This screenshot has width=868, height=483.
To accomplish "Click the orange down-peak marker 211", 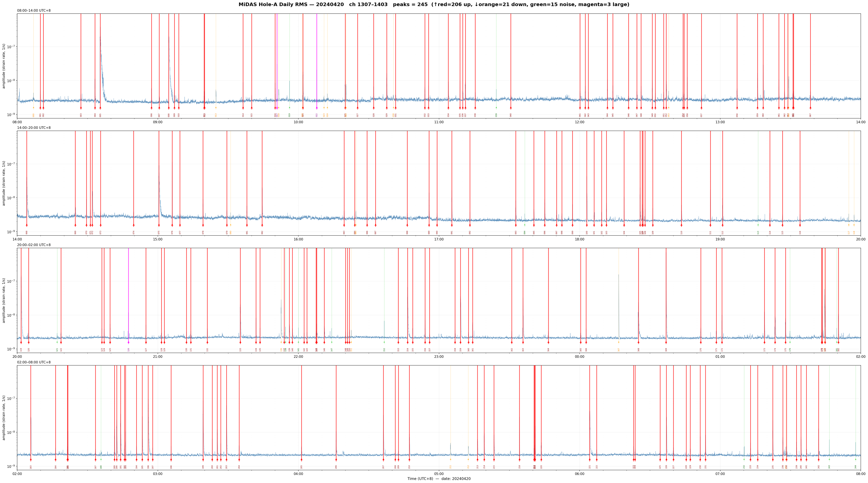I will click(451, 459).
